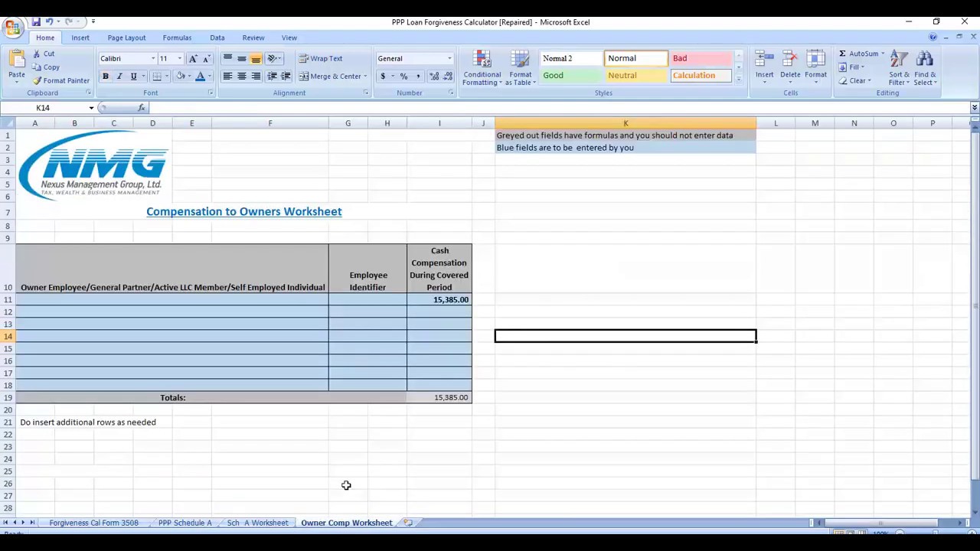
Task: Switch to the Formulas tab
Action: point(177,37)
